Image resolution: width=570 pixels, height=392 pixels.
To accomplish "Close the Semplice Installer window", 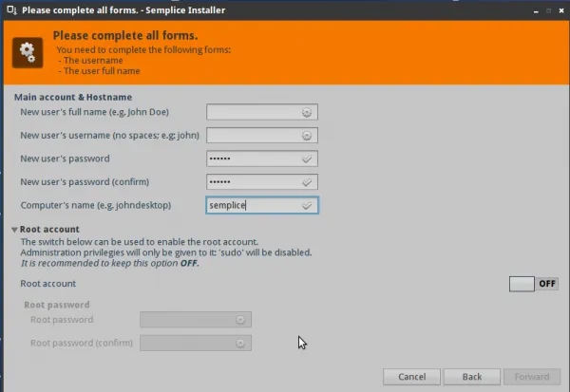I will (560, 7).
